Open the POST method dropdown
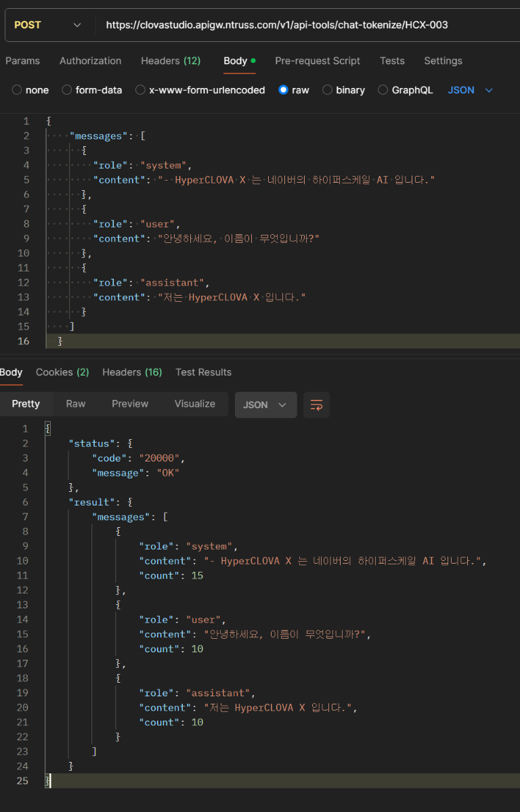 click(x=47, y=25)
